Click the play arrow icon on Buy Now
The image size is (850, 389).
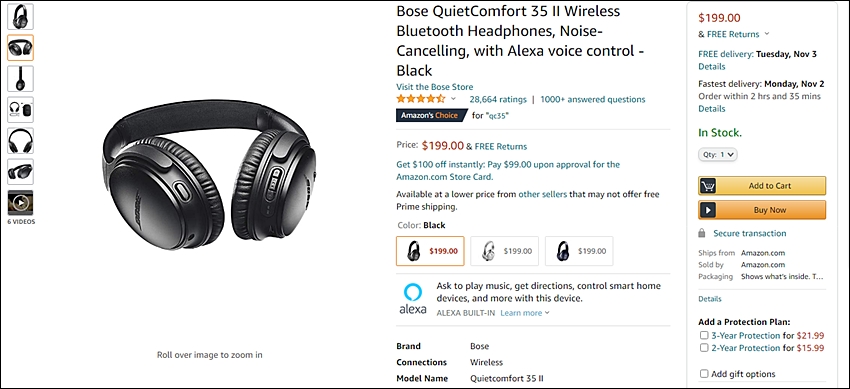point(707,210)
